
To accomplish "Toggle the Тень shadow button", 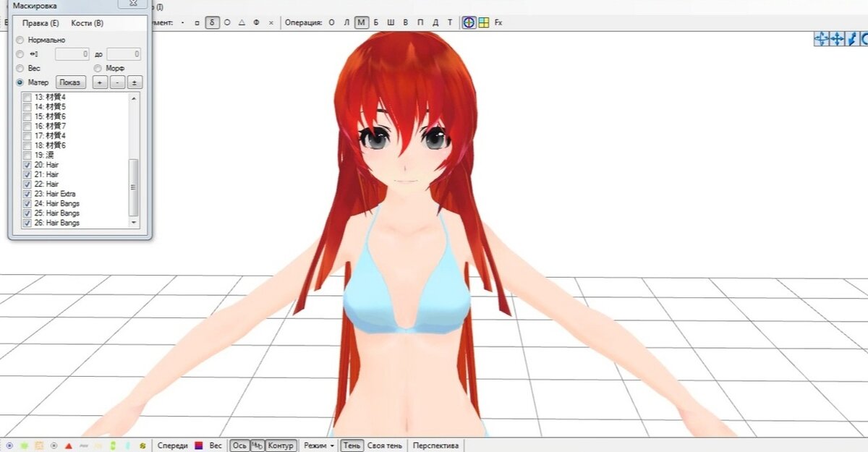I will [x=352, y=445].
